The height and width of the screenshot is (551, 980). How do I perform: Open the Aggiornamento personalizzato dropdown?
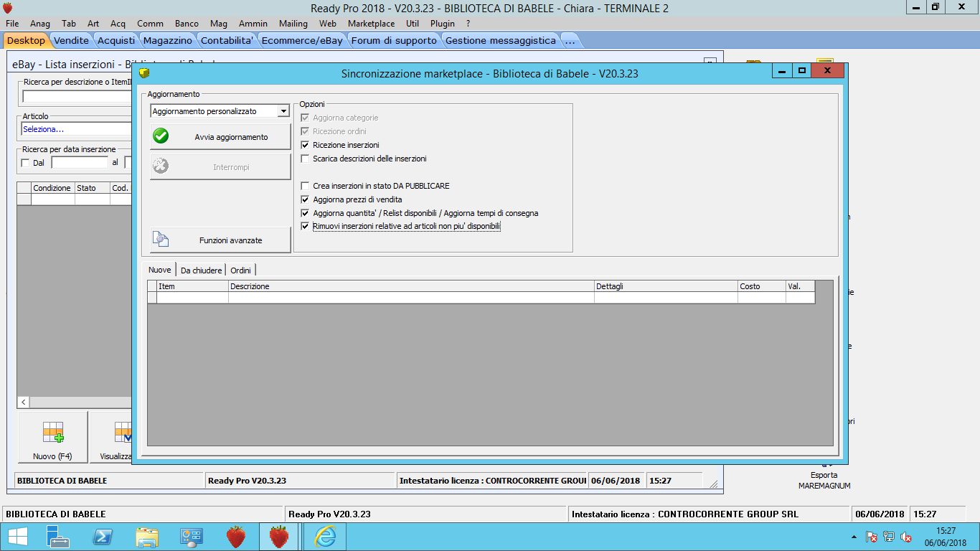(x=283, y=111)
